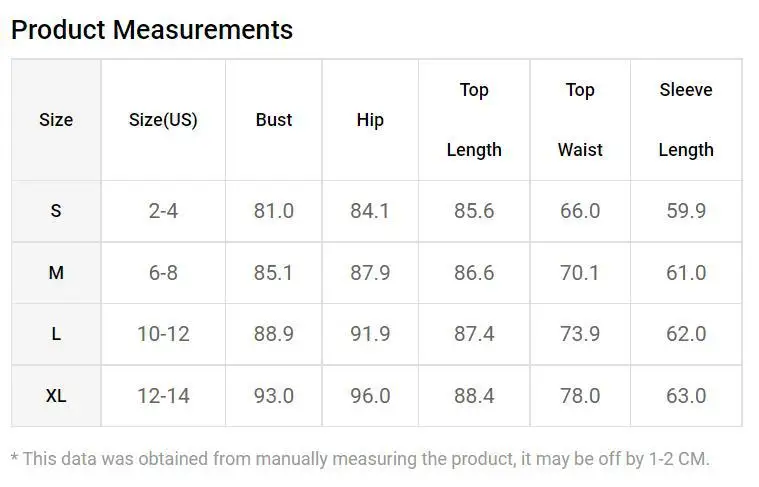Viewport: 759px width, 487px height.
Task: Click the top length value 86.6
Action: [474, 273]
